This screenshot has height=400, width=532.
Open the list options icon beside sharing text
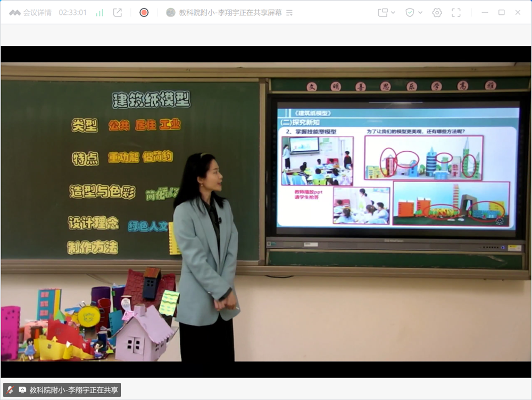[289, 13]
